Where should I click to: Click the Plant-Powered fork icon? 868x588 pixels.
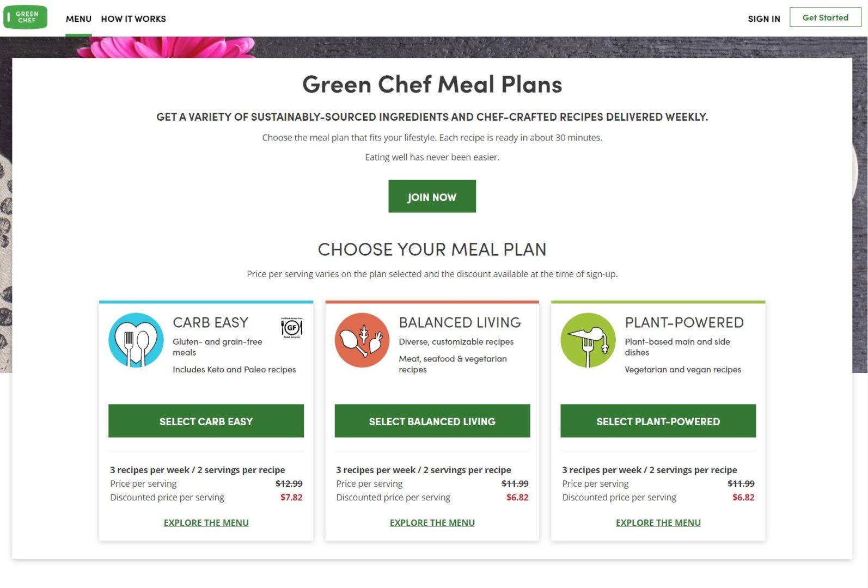pyautogui.click(x=588, y=340)
